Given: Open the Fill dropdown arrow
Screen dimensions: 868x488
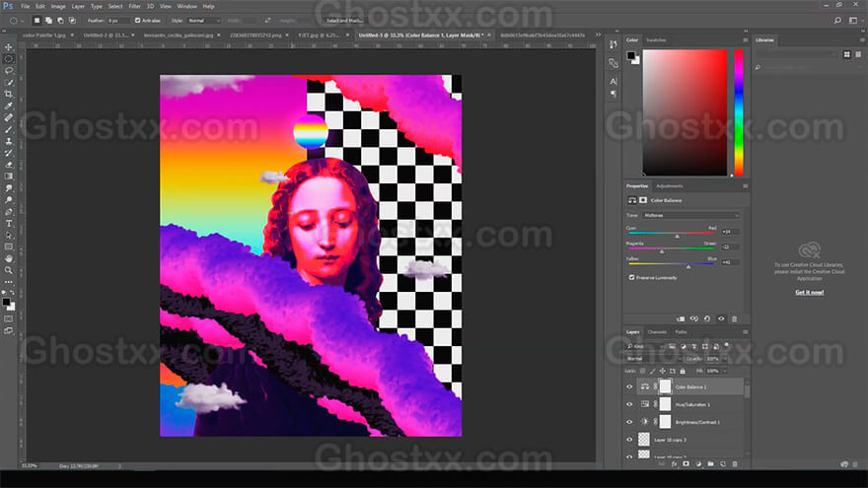Looking at the screenshot, I should pos(726,371).
